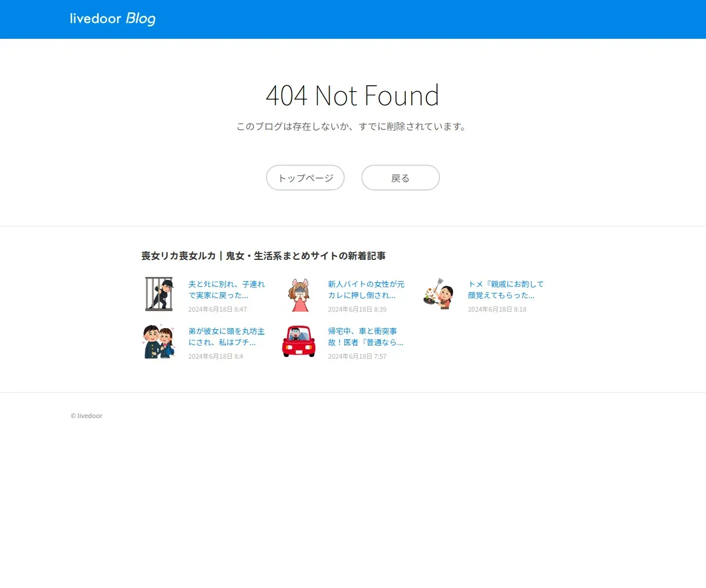The width and height of the screenshot is (706, 588).
Task: Open article 弟が彼女に頭を丸坊主にされ
Action: [227, 336]
